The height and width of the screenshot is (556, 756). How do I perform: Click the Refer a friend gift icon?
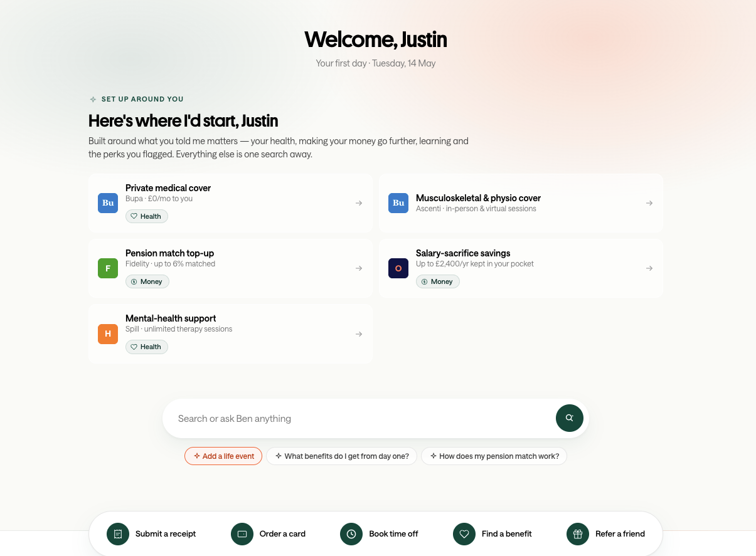578,534
